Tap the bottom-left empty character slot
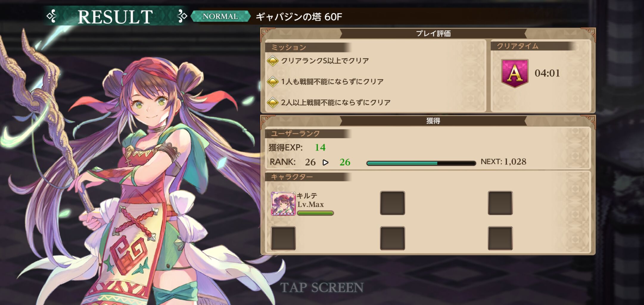Image resolution: width=644 pixels, height=305 pixels. click(x=283, y=238)
